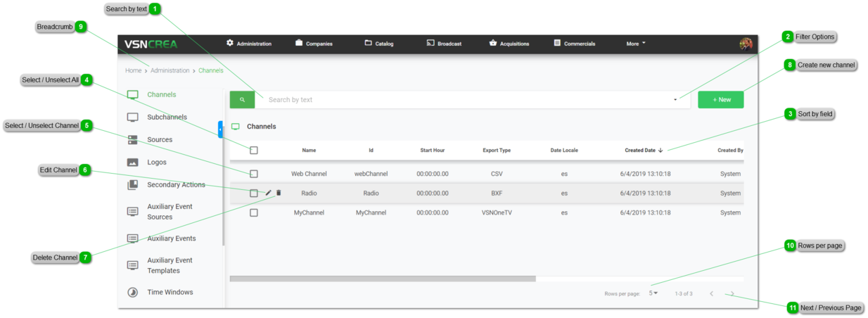Viewport: 868px width, 318px height.
Task: Click the green search magnifier icon
Action: click(242, 100)
